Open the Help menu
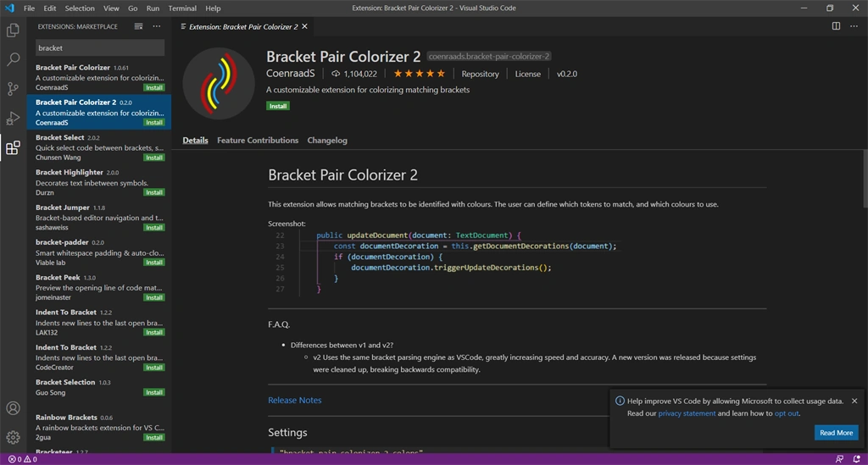The image size is (868, 465). pos(213,8)
